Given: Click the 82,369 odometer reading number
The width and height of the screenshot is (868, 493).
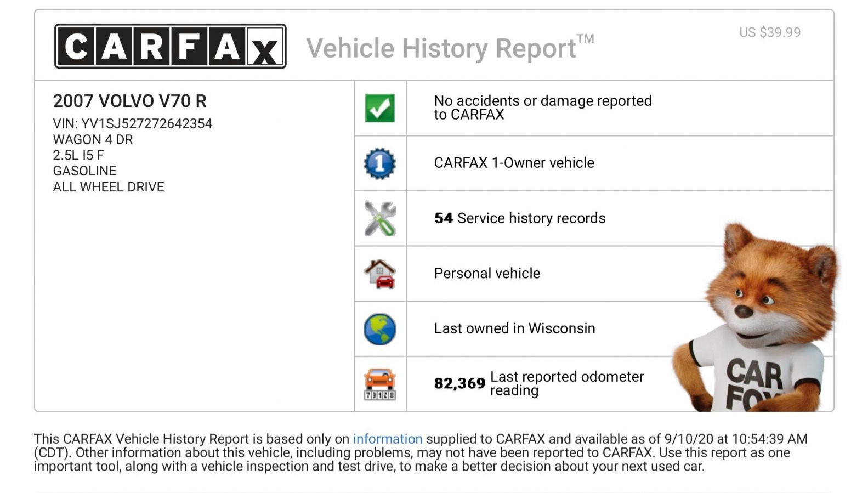Looking at the screenshot, I should coord(459,383).
